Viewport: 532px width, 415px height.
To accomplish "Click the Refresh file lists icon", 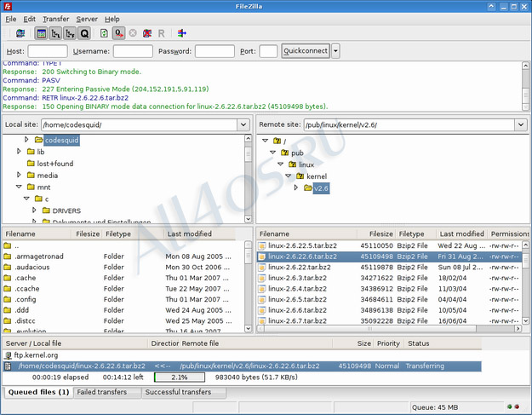I will (104, 33).
